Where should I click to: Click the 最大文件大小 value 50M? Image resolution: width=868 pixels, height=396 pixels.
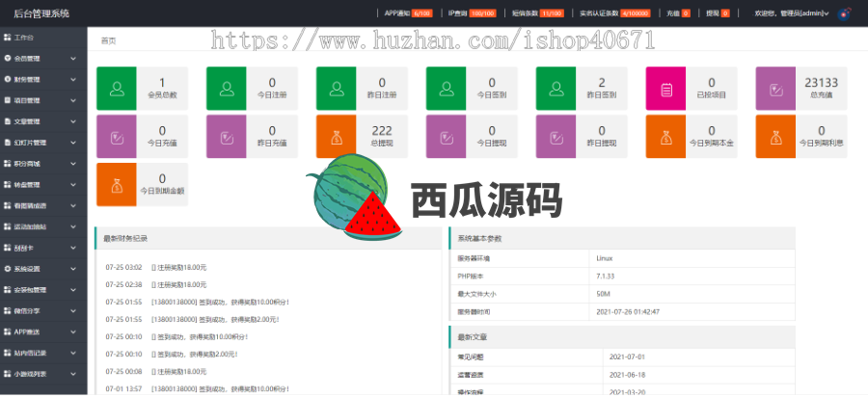coord(603,294)
